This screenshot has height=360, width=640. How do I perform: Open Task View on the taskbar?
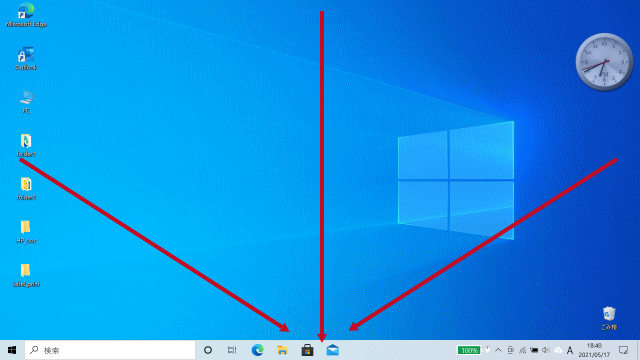pos(232,350)
